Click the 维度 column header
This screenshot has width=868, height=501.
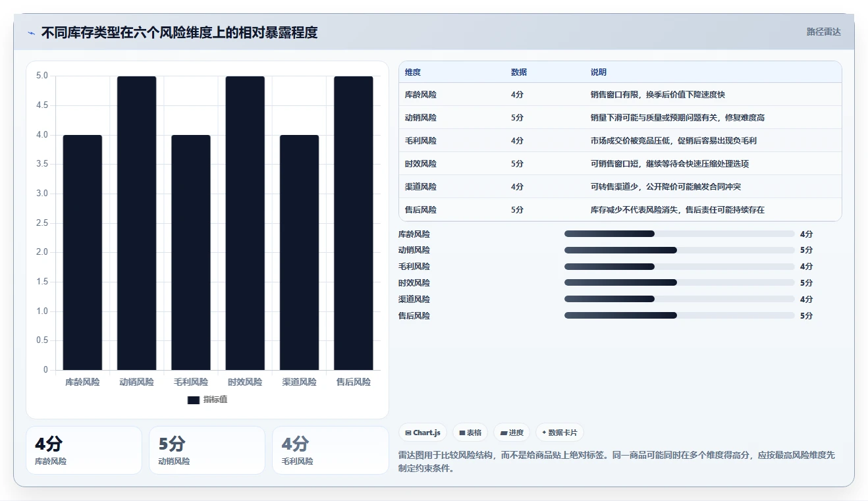[413, 72]
